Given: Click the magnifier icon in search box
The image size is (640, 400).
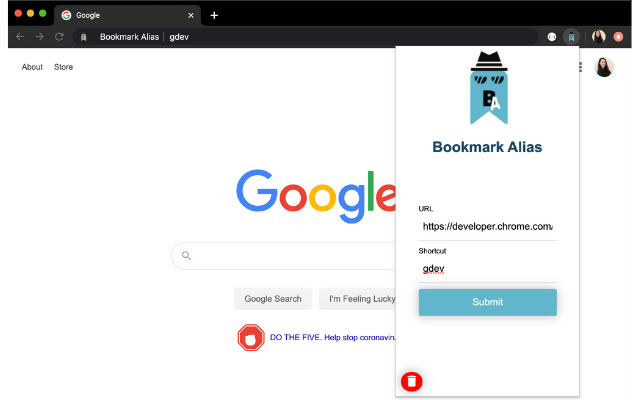Looking at the screenshot, I should point(187,256).
